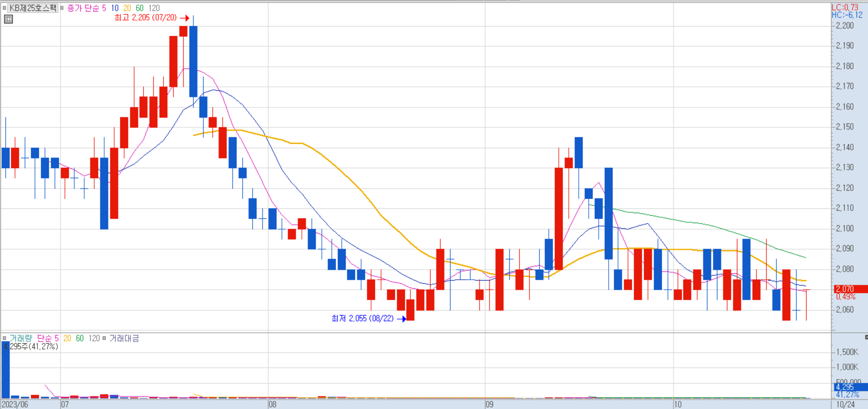Click the 2,100 price axis label
Screen dimensions: 868x409
point(845,228)
